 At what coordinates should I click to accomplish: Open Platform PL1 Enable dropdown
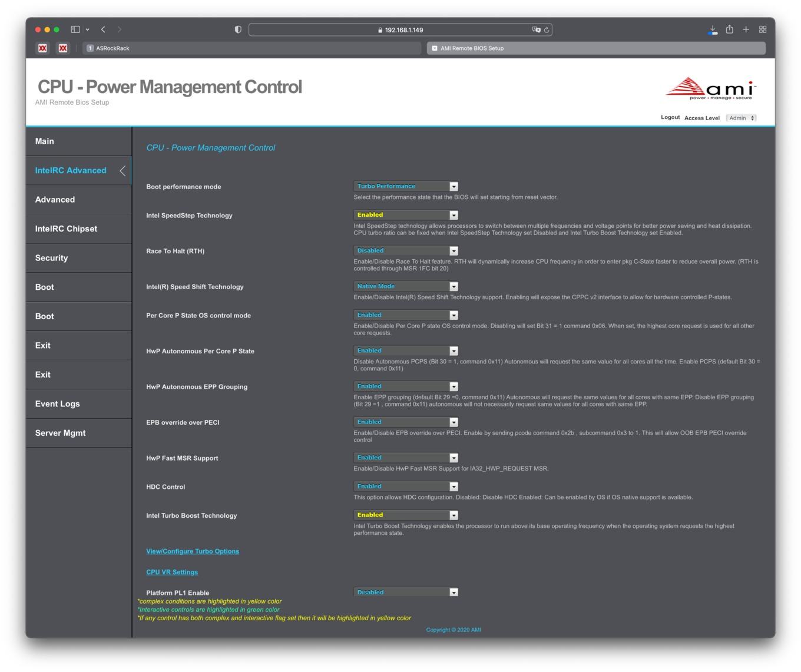[406, 592]
